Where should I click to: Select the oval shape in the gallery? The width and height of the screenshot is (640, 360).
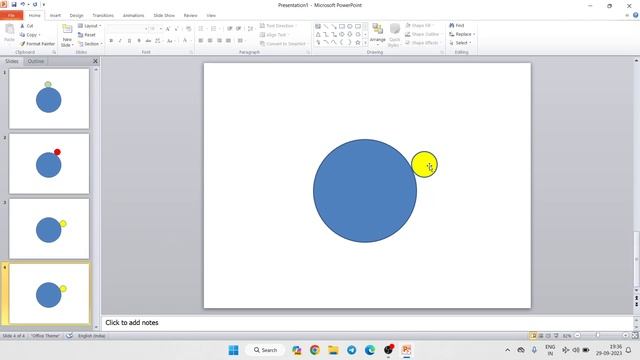tap(350, 26)
